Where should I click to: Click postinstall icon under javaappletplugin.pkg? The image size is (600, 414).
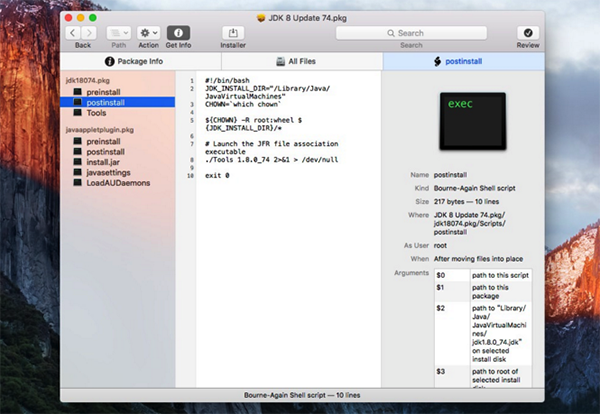click(77, 152)
